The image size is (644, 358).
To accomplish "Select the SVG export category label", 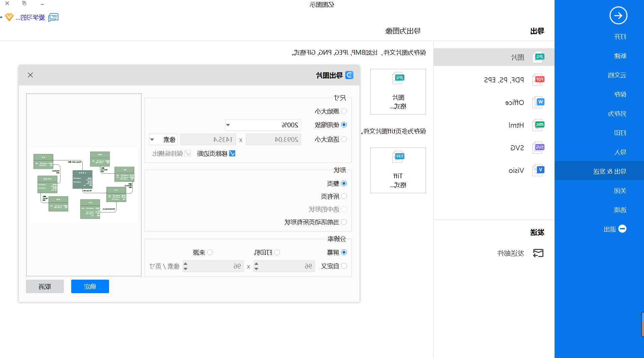I will click(517, 148).
